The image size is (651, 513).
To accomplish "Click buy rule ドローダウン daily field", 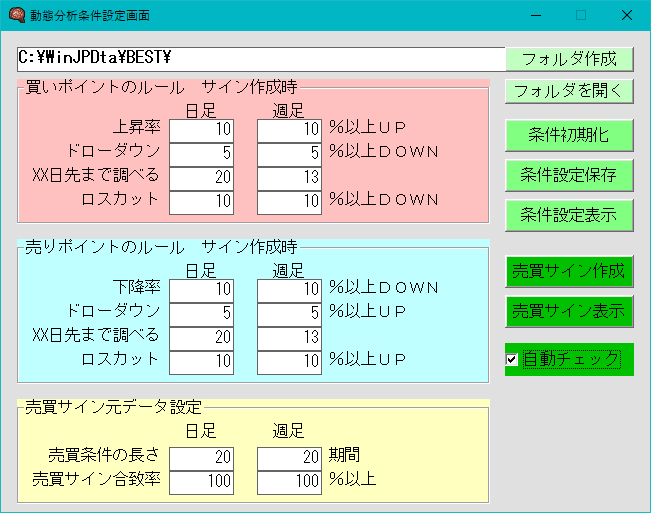I will point(202,153).
